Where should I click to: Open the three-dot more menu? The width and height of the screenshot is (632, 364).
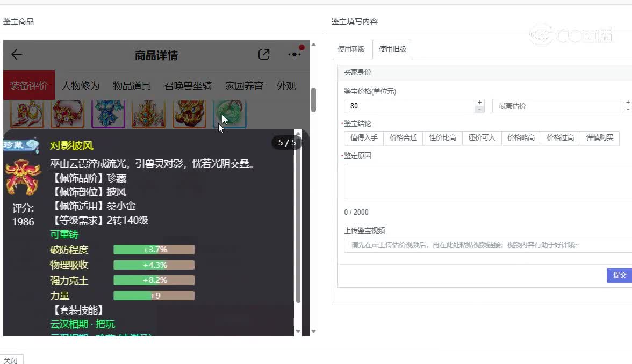[295, 54]
